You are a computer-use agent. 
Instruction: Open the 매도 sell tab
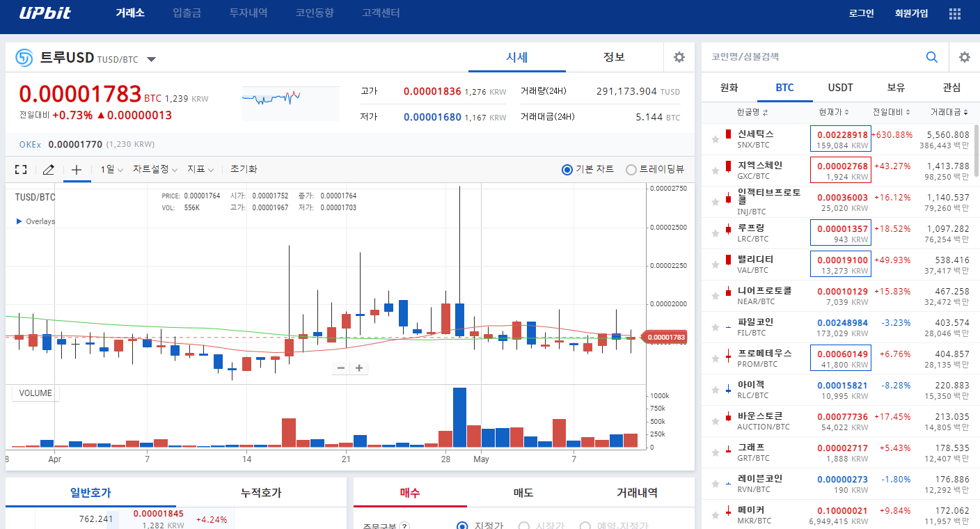523,493
